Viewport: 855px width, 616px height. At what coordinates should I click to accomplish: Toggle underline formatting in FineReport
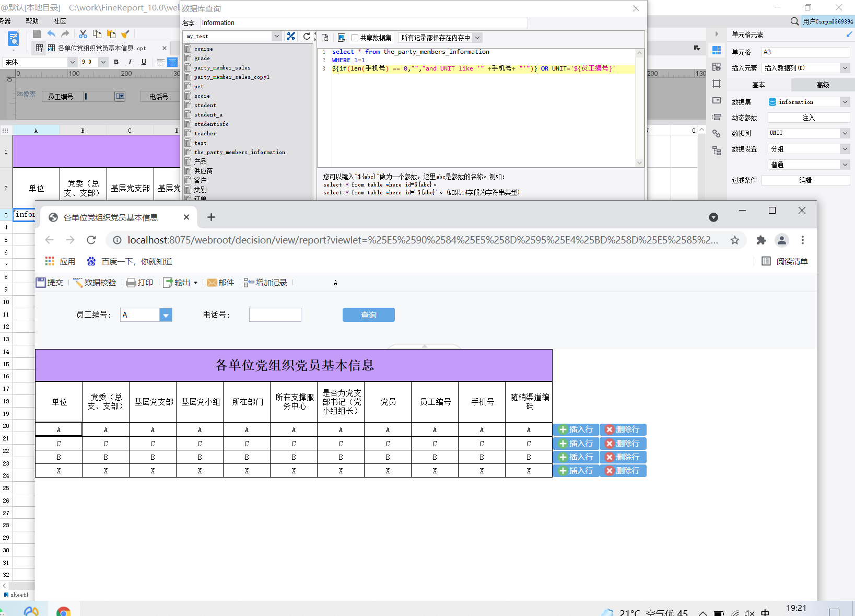coord(144,62)
